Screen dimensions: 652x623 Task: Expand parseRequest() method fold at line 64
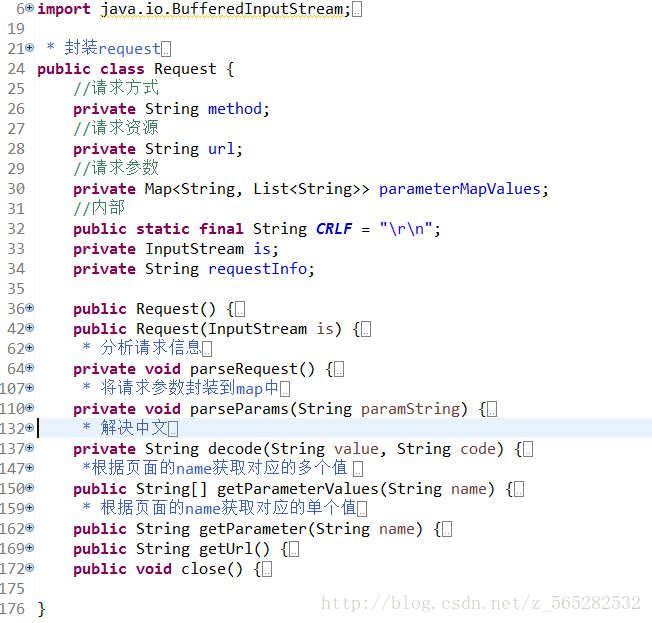(30, 368)
